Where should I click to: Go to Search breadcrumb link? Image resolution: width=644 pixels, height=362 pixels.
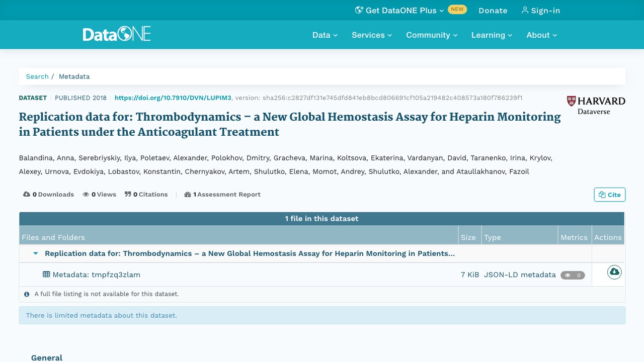37,76
